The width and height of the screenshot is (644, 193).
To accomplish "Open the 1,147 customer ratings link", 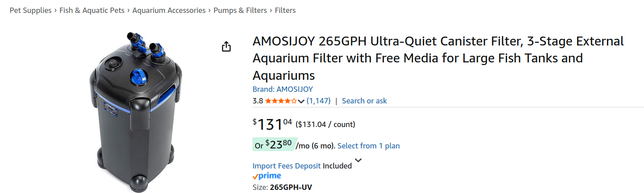I will [x=318, y=101].
